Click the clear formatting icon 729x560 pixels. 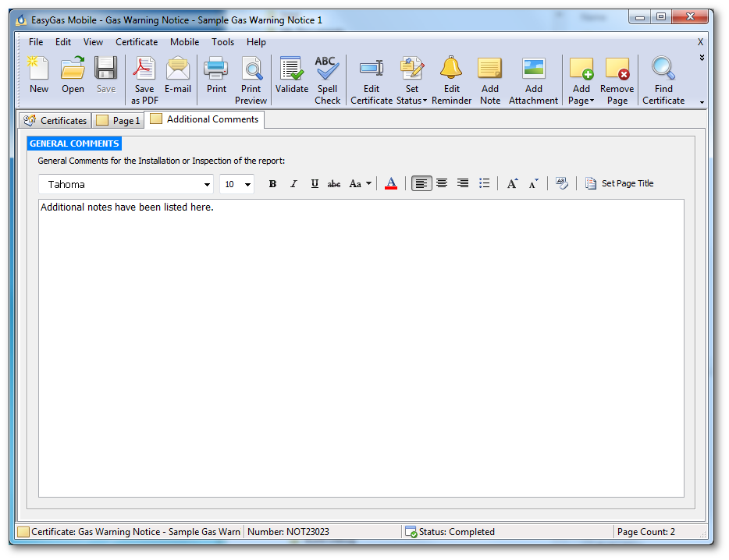(562, 183)
